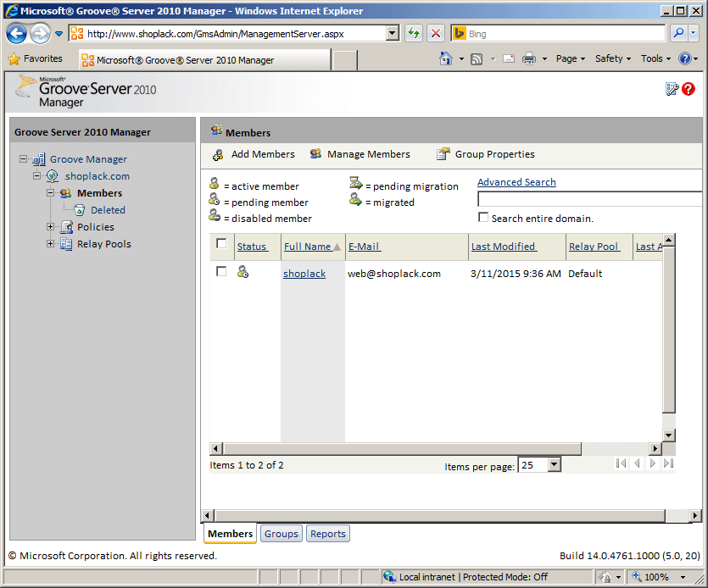Click the Bing search box

[x=566, y=33]
